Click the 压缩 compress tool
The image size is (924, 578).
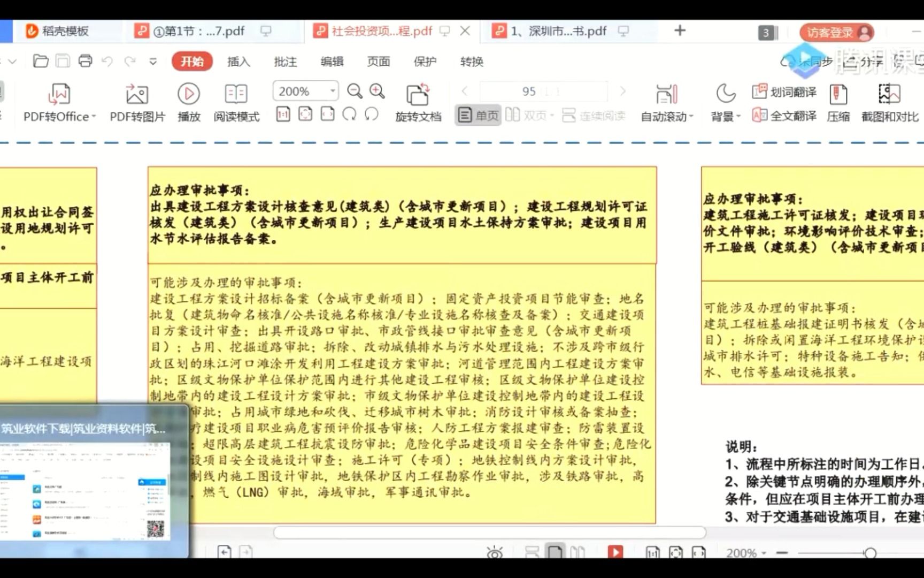(x=838, y=103)
